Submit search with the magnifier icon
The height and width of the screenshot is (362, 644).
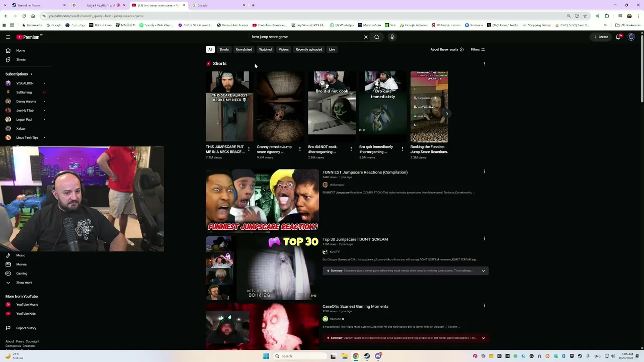pos(376,37)
